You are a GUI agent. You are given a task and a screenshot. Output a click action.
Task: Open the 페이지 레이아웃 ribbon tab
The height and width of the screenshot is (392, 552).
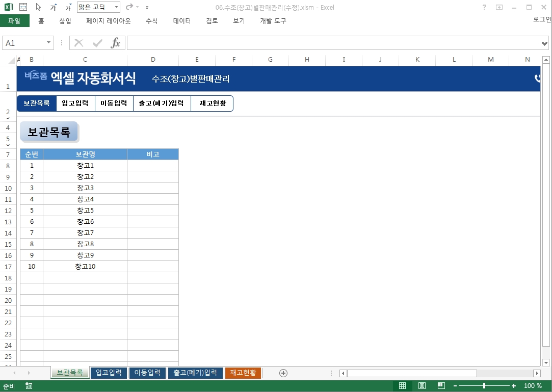click(109, 21)
